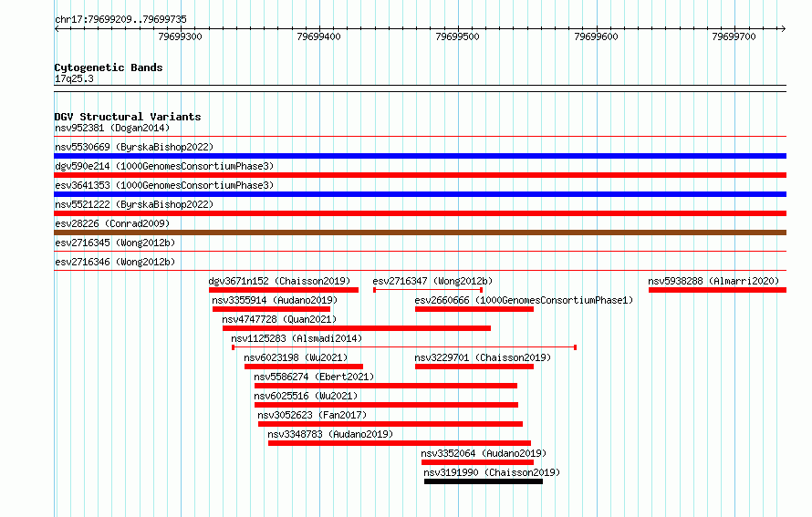812x517 pixels.
Task: Select the nsv1125283 thin variant line
Action: pyautogui.click(x=404, y=347)
